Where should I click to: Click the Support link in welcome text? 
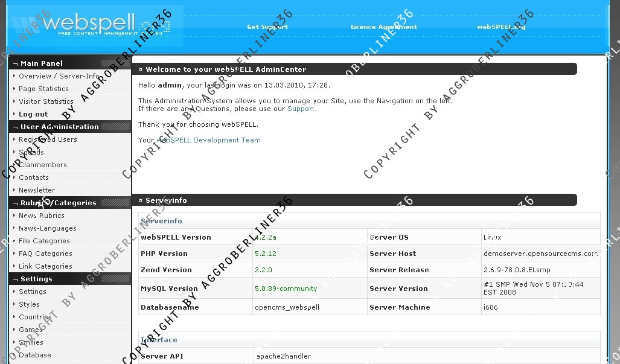(301, 109)
